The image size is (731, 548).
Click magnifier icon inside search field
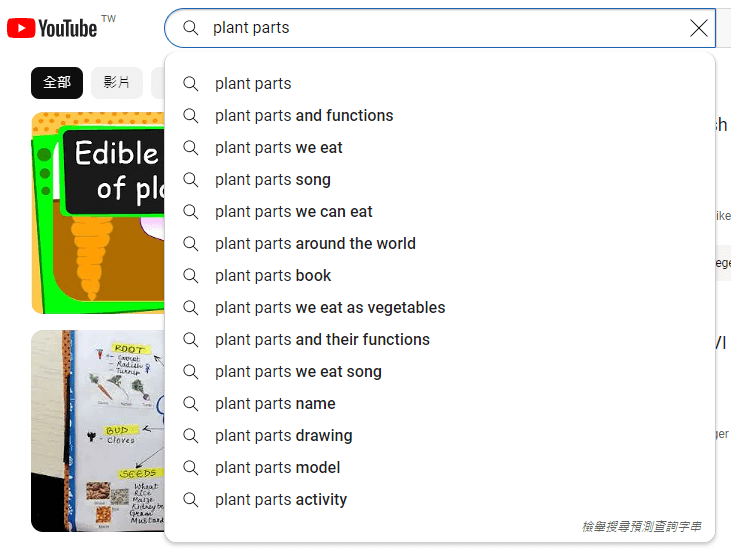point(191,28)
